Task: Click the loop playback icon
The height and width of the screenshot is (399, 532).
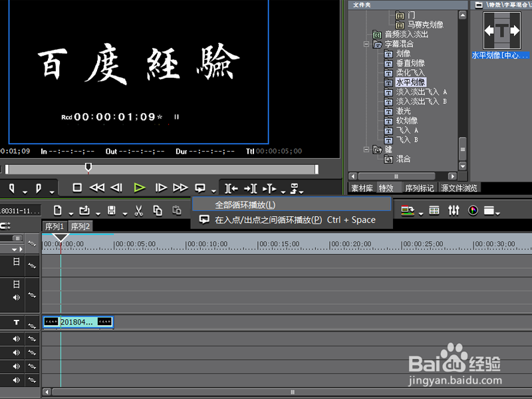Action: pos(200,188)
